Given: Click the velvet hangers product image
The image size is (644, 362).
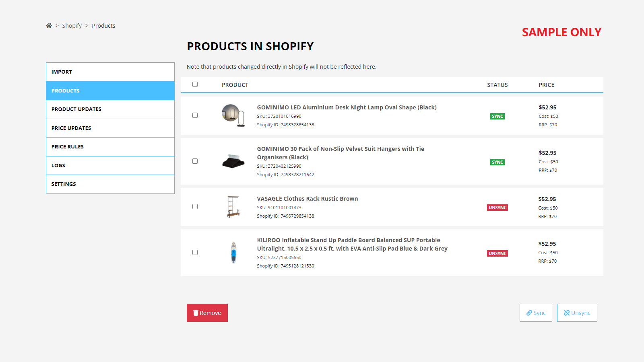Looking at the screenshot, I should point(233,161).
